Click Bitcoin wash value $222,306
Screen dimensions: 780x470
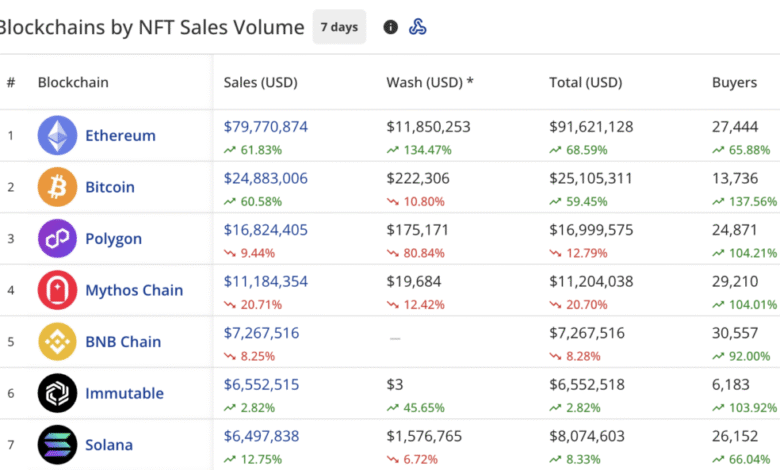418,179
